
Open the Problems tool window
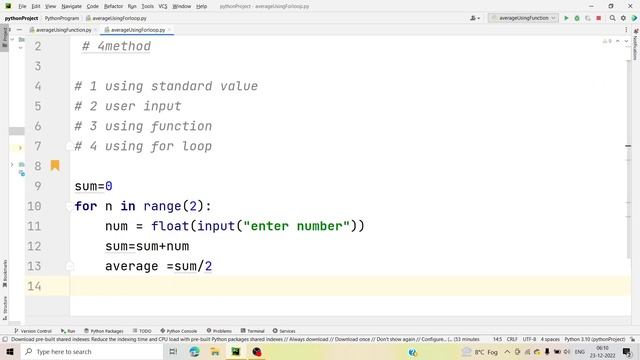(219, 331)
